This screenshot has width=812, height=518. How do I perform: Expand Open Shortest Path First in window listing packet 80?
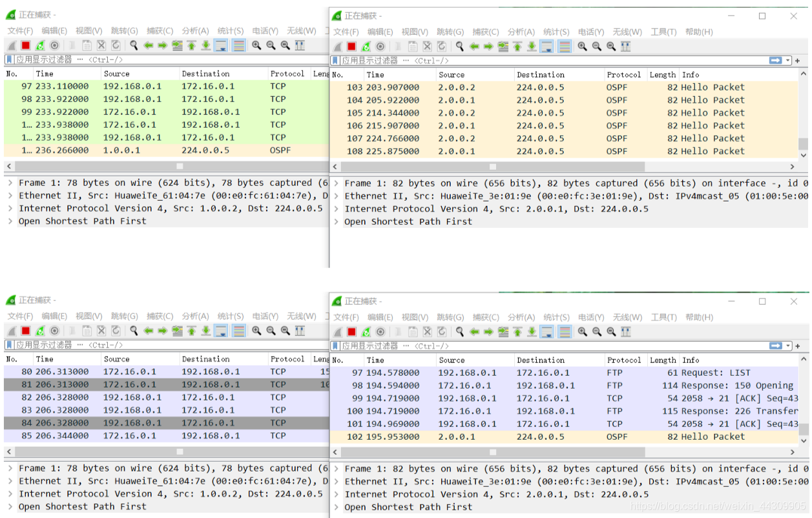click(x=10, y=506)
